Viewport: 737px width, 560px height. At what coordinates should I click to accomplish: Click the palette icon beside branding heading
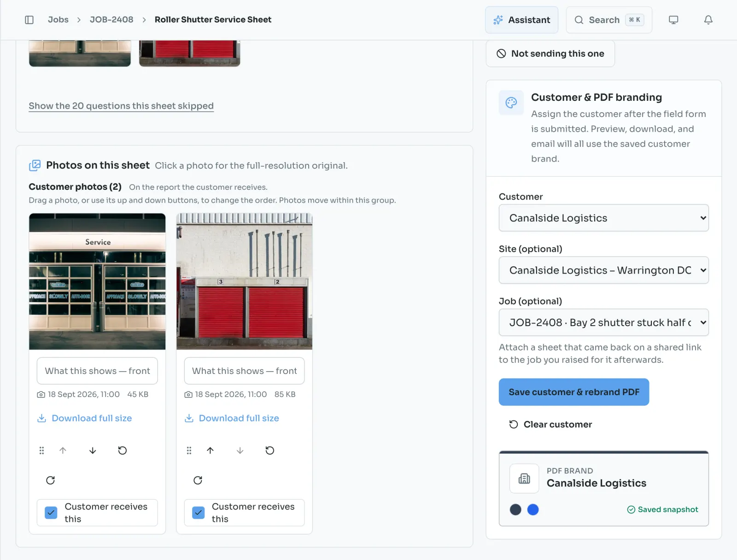click(x=511, y=103)
